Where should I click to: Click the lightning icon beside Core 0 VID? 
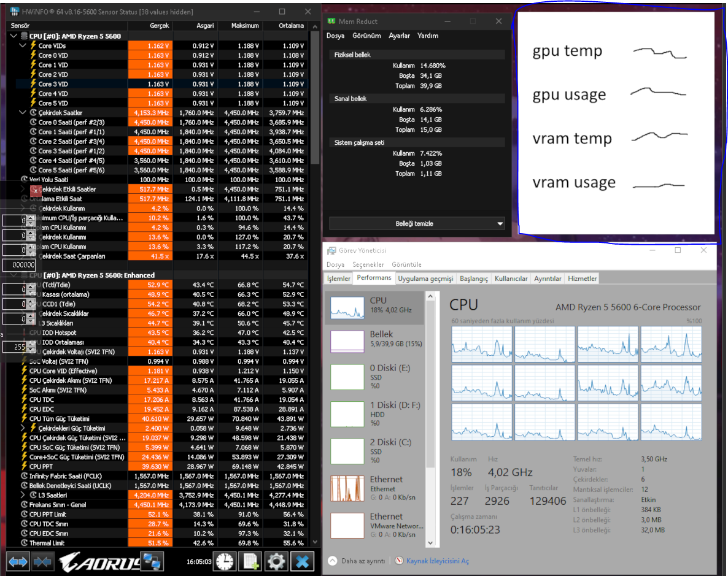[33, 55]
